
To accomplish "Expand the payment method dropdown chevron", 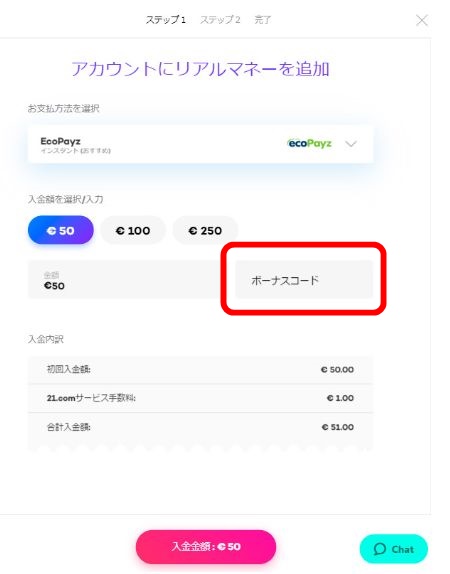I will [x=351, y=144].
